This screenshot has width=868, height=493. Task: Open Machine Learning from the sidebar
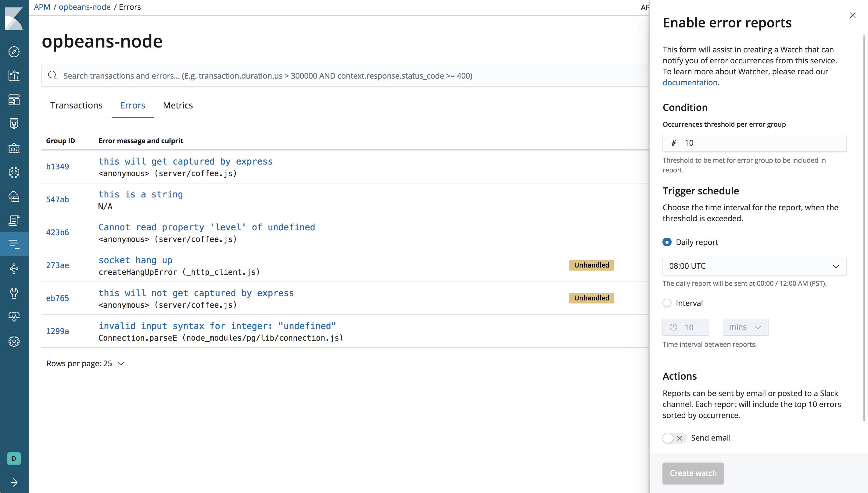14,172
